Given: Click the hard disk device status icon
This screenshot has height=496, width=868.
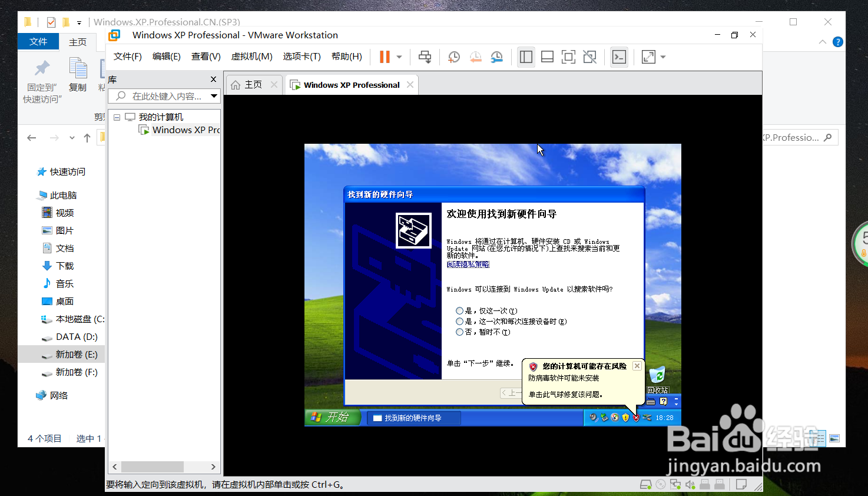Looking at the screenshot, I should point(646,485).
